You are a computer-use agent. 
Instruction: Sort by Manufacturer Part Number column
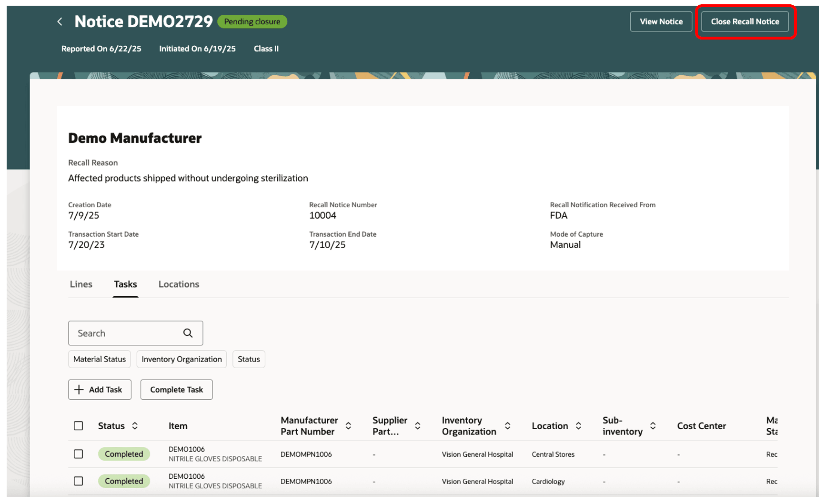coord(348,426)
